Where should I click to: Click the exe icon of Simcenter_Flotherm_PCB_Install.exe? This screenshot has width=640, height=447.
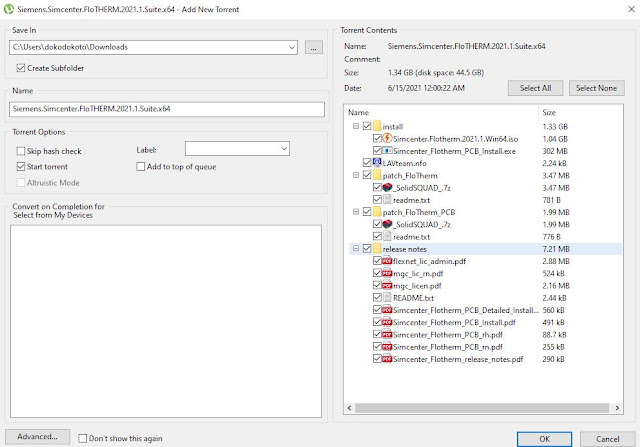tap(387, 151)
